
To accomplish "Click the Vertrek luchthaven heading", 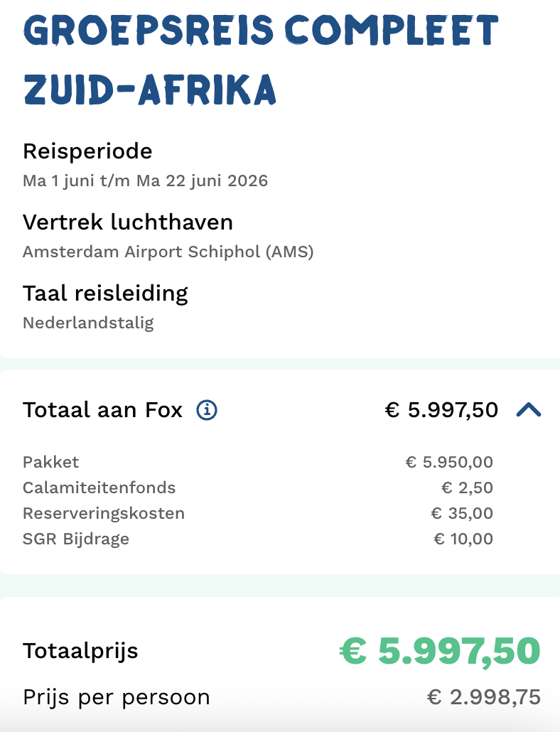I will coord(129,222).
